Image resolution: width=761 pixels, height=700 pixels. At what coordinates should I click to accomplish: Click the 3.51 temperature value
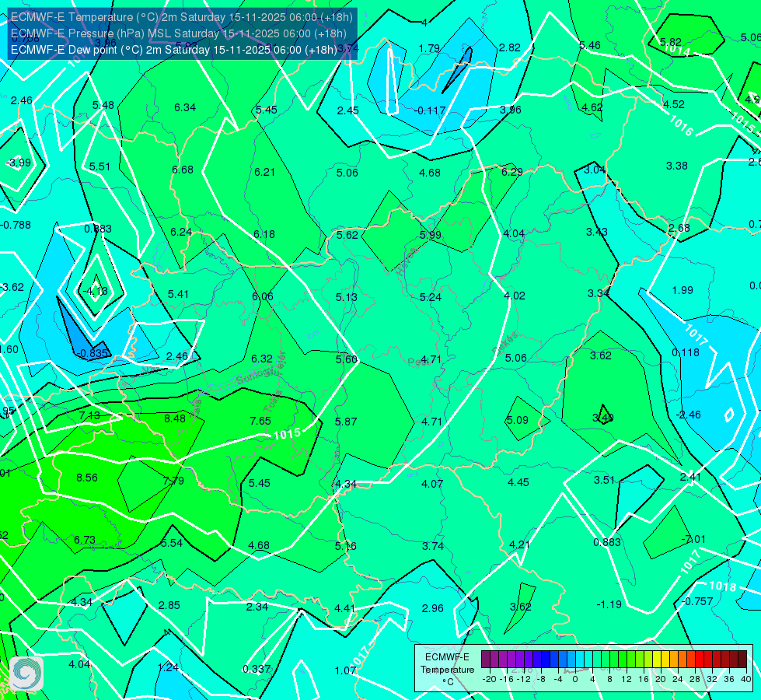(604, 480)
